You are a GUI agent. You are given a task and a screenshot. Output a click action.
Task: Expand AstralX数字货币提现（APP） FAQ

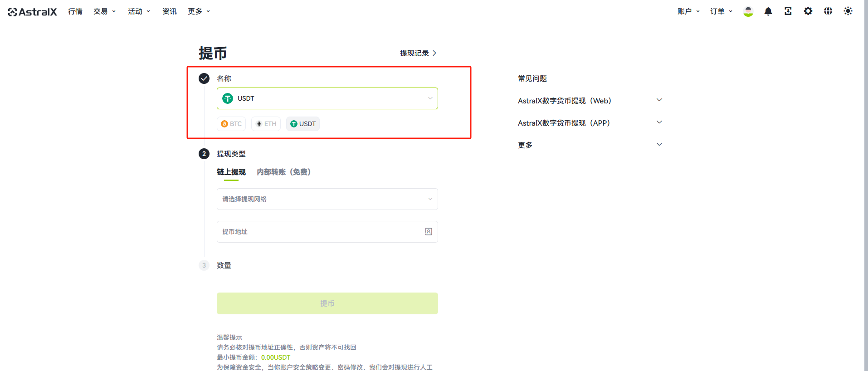[590, 123]
